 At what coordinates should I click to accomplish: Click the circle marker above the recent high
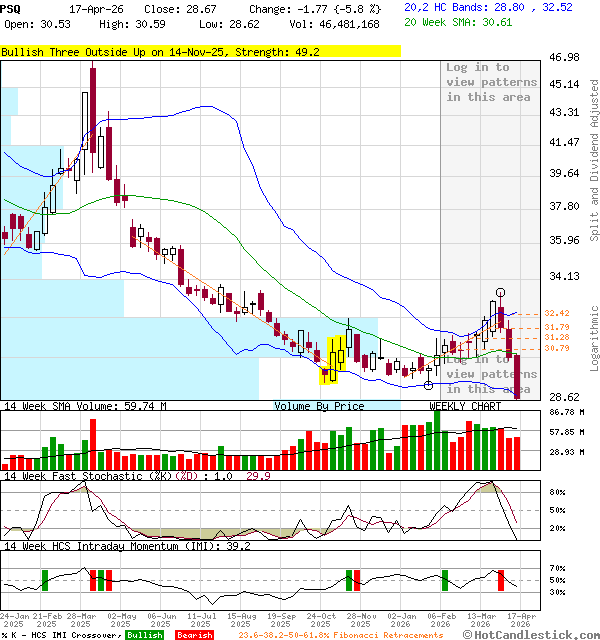500,292
